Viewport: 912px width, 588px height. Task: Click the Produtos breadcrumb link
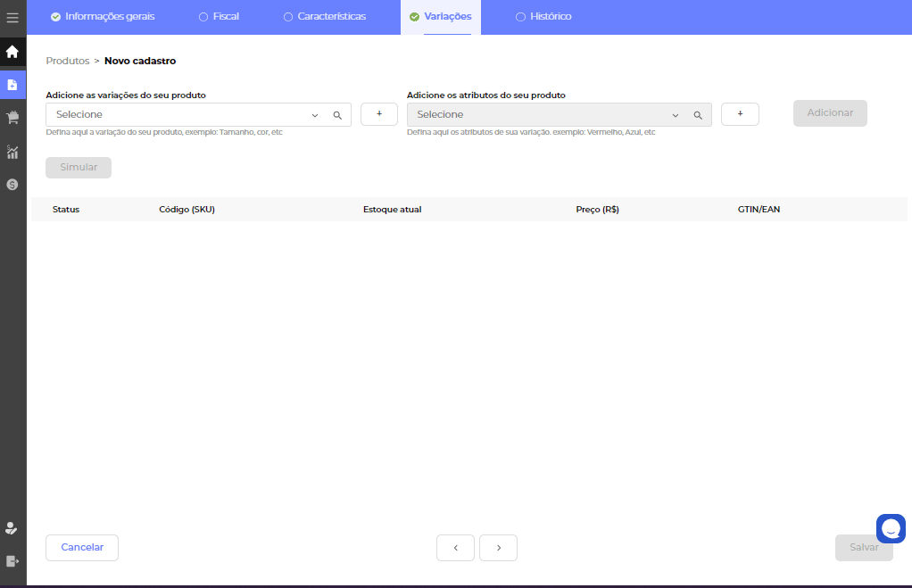coord(68,62)
